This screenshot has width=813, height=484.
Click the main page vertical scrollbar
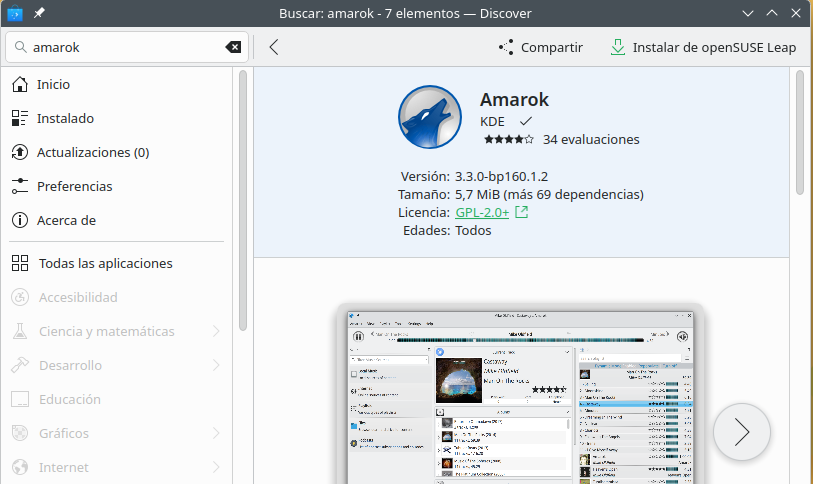801,132
